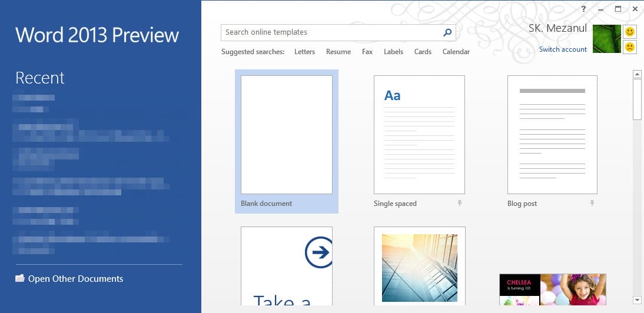The image size is (644, 313).
Task: Select the Chelsea birthday template thumbnail
Action: (x=552, y=289)
